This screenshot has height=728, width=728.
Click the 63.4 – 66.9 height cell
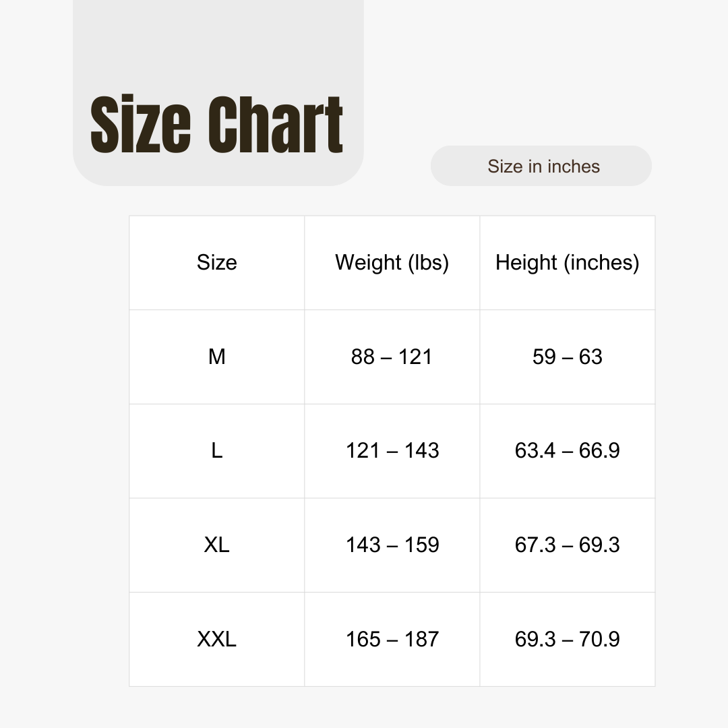pyautogui.click(x=568, y=451)
